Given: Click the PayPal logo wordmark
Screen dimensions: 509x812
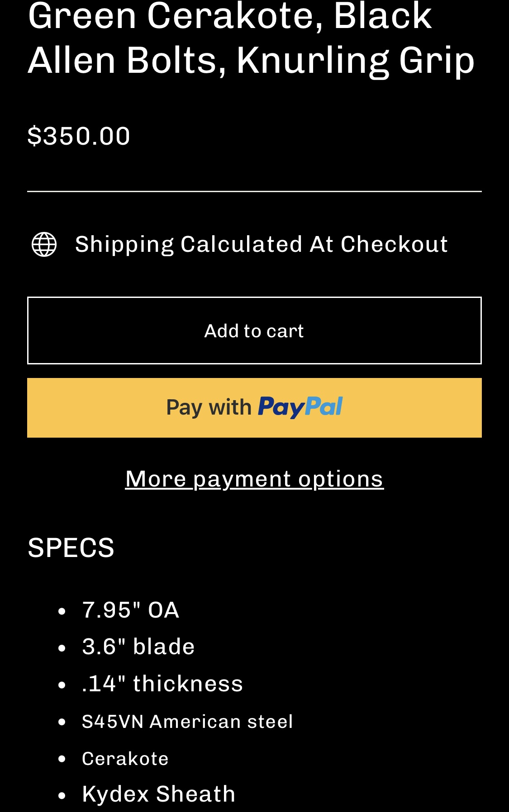Looking at the screenshot, I should (x=300, y=407).
